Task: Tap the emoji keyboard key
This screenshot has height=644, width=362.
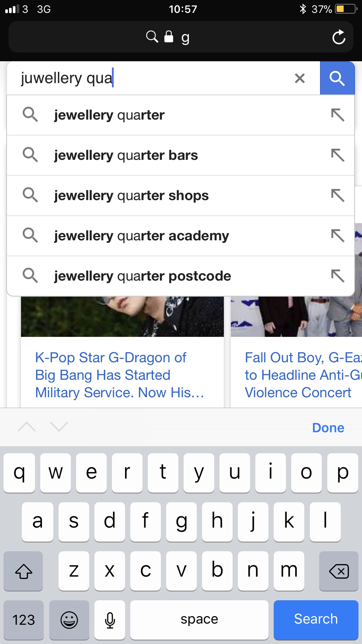Action: [x=69, y=619]
